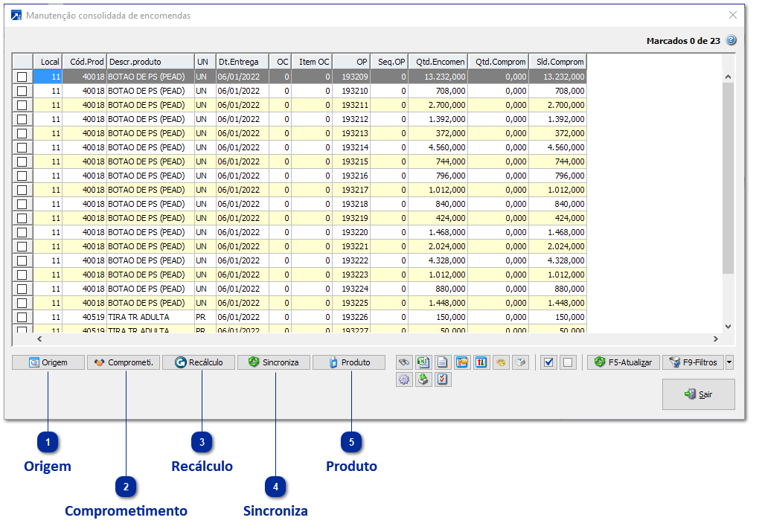
Task: Click the checklist icon with red marks
Action: (443, 379)
